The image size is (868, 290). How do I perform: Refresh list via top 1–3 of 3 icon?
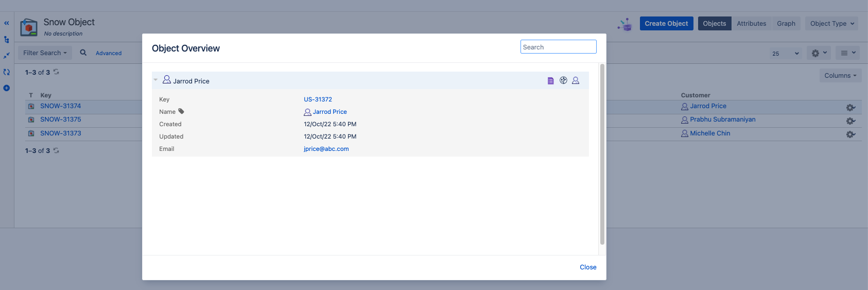click(56, 72)
